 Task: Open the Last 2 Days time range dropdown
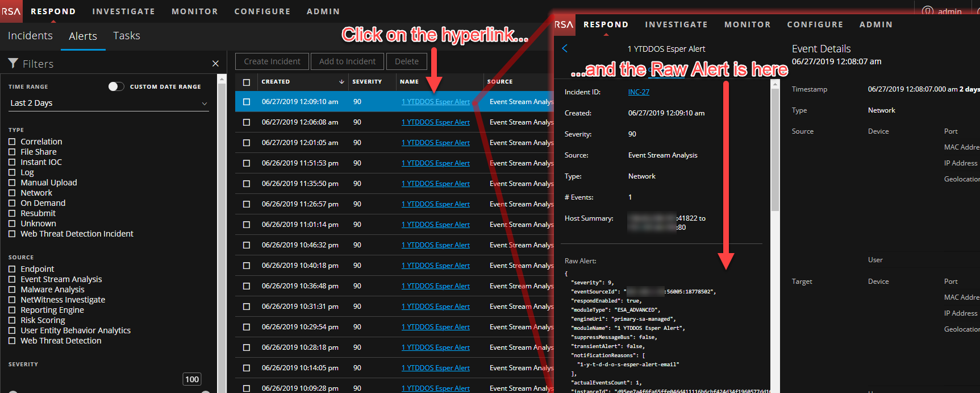click(109, 103)
